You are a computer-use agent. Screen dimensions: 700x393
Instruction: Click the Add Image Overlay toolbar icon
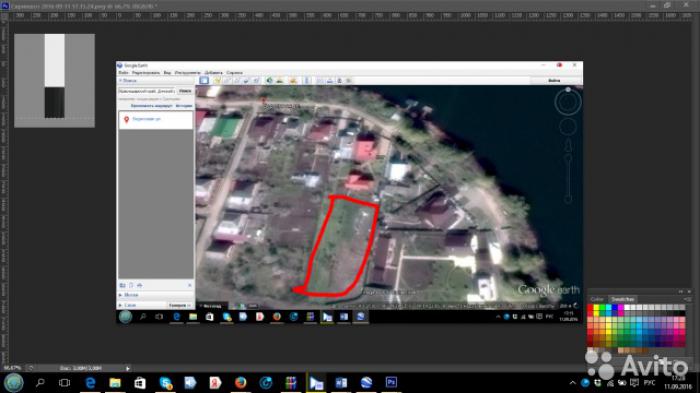[246, 80]
